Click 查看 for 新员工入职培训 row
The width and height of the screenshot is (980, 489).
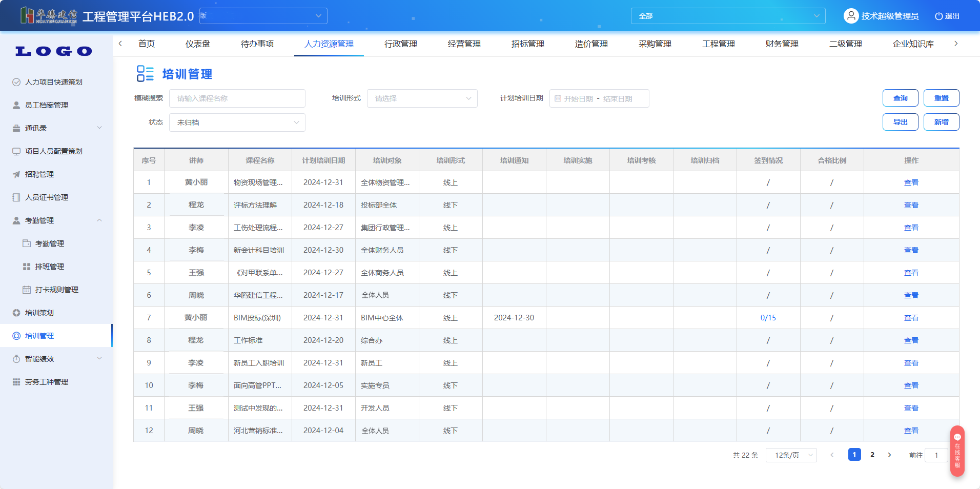911,363
